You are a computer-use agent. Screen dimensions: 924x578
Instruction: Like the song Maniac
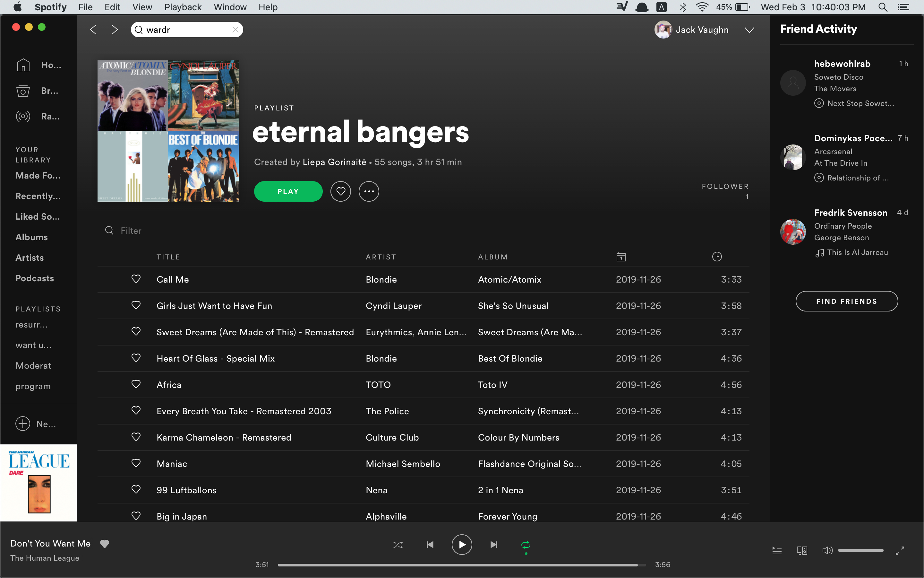(x=136, y=463)
